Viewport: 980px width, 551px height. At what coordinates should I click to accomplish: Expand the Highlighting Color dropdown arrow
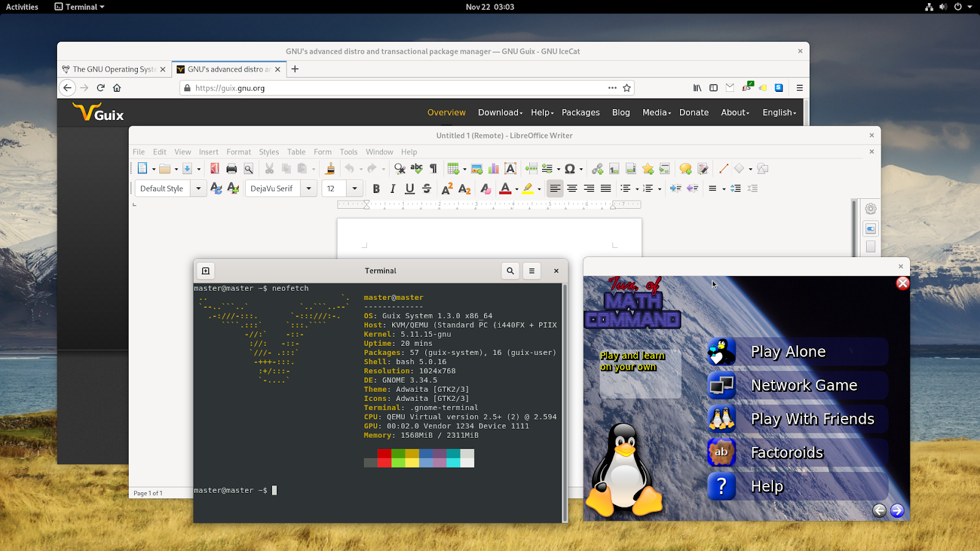coord(539,189)
